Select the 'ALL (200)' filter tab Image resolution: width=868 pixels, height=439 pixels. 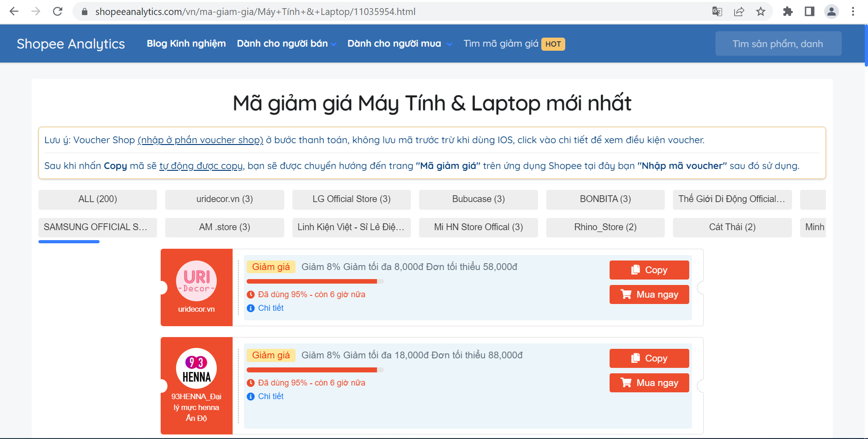[x=98, y=199]
